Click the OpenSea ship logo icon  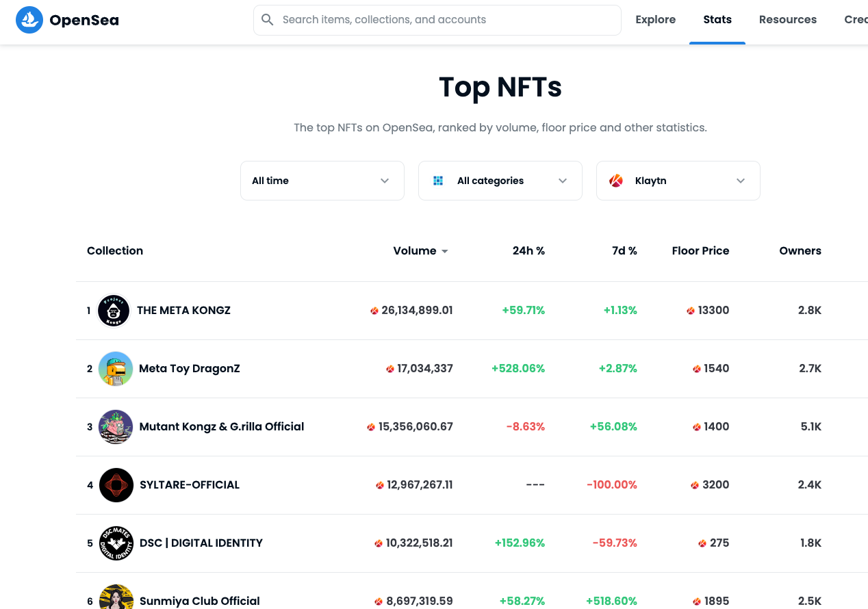pos(29,20)
